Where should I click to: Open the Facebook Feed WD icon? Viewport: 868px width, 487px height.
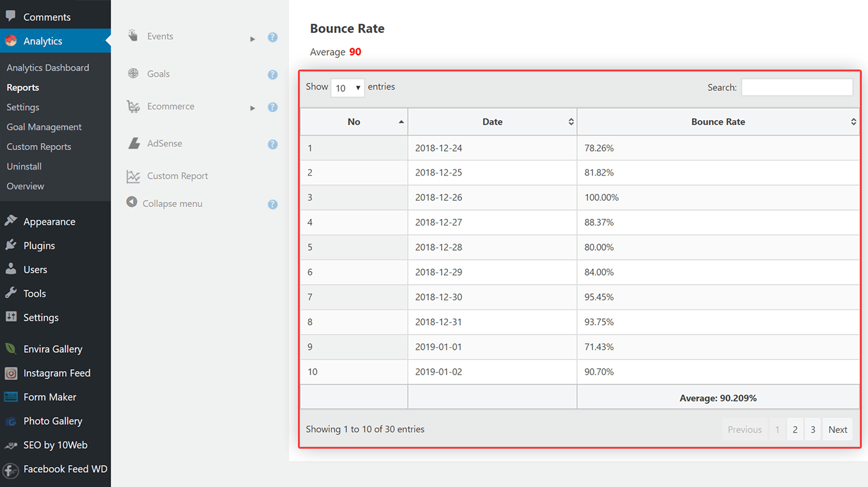click(12, 469)
